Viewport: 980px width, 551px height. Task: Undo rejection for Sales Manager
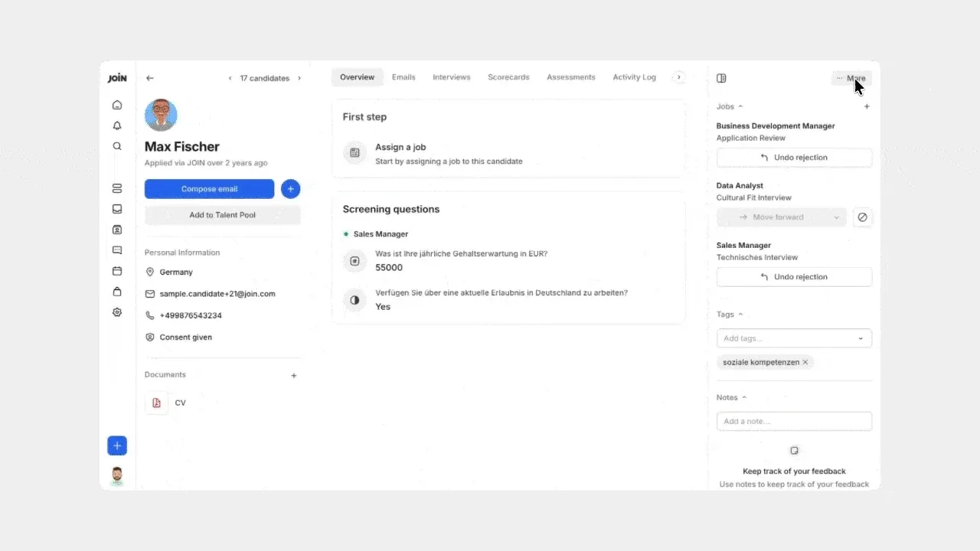pos(794,277)
